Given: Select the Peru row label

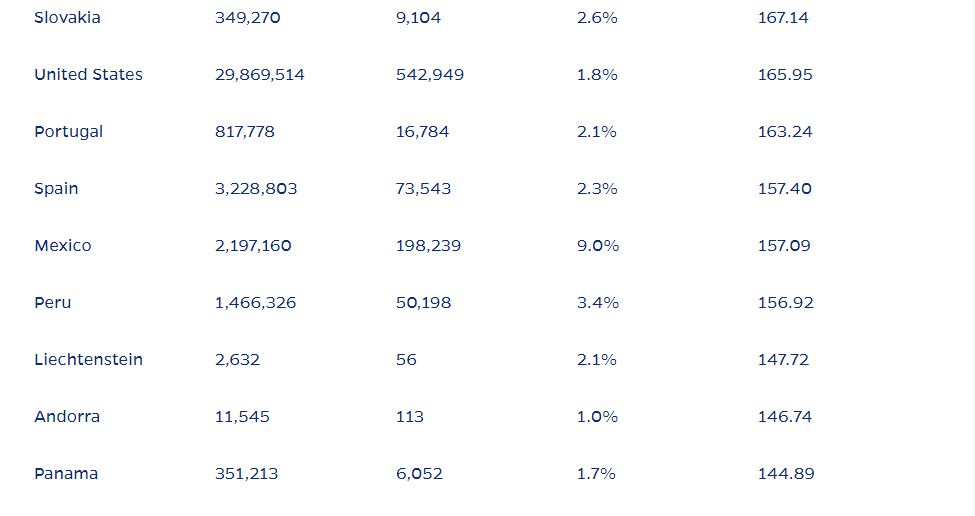Looking at the screenshot, I should click(x=52, y=303).
